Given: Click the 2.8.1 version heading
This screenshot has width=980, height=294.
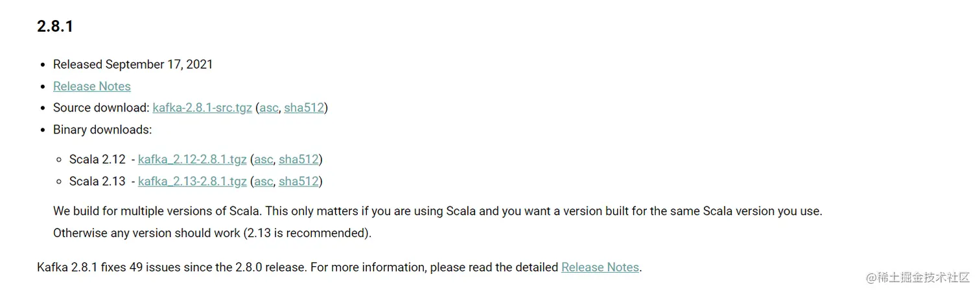Looking at the screenshot, I should pyautogui.click(x=55, y=27).
